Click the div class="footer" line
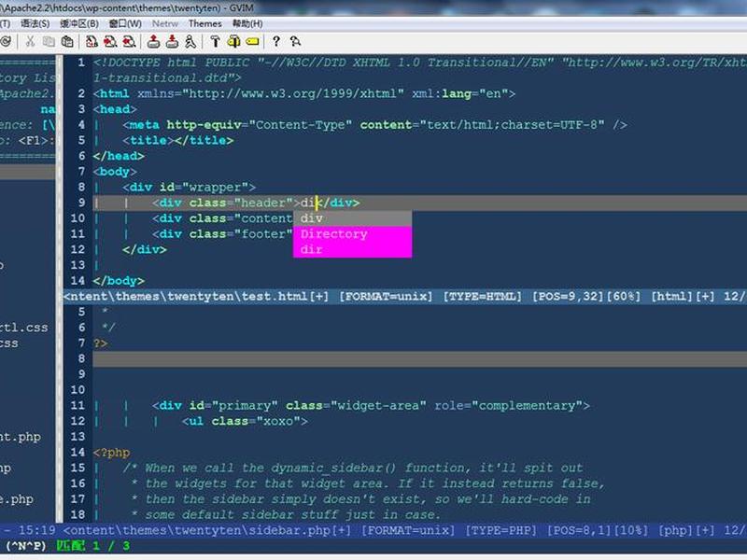 (x=222, y=234)
